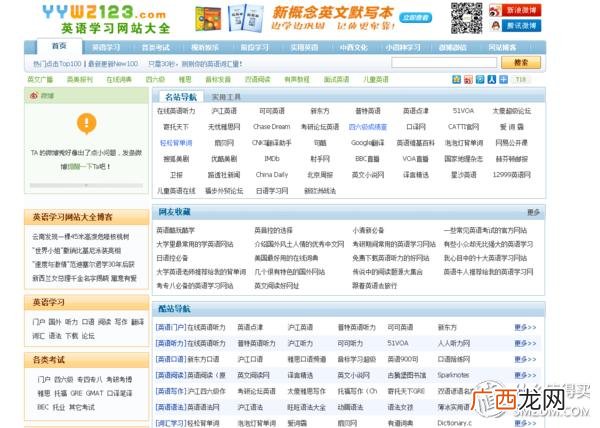This screenshot has width=600, height=428.
Task: Open the 跟着英语去旅行 link
Action: tap(375, 286)
